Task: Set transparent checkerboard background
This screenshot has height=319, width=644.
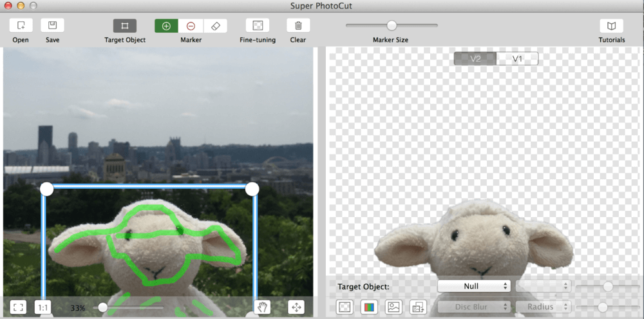Action: tap(344, 307)
